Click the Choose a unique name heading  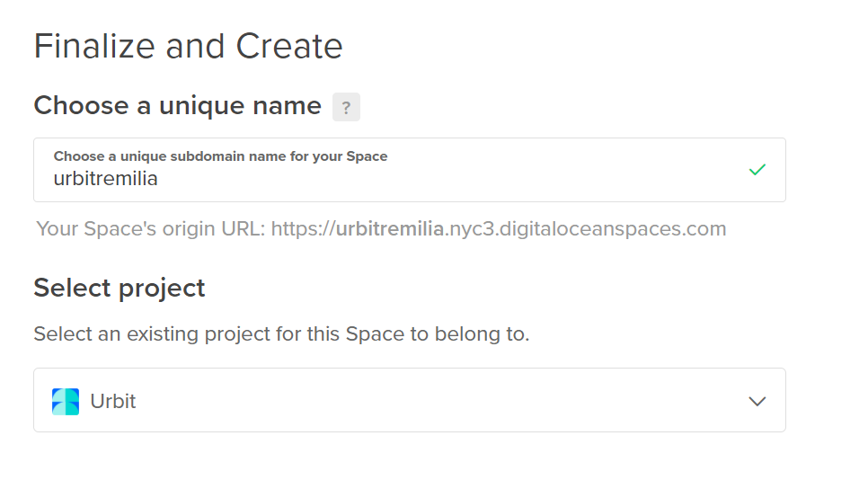[x=177, y=106]
